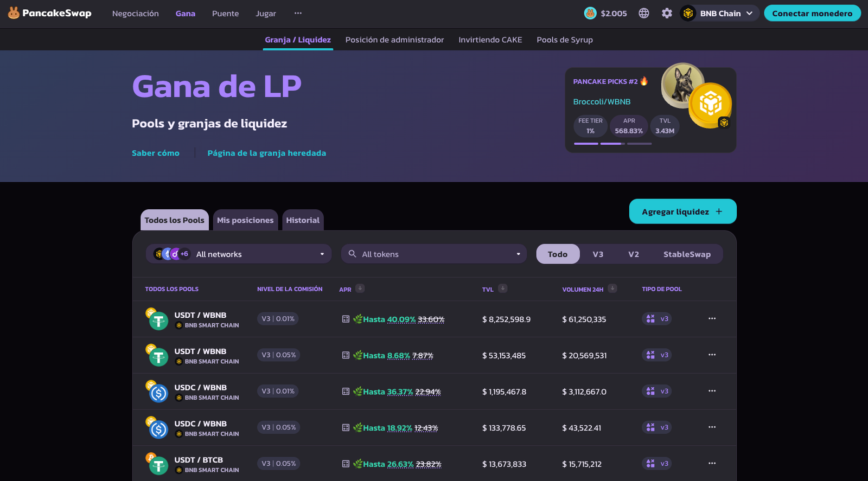
Task: Select the Todo pool filter
Action: tap(558, 254)
